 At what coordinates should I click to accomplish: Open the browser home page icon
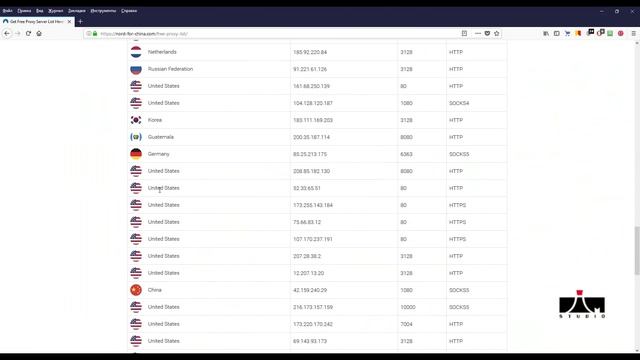pos(39,33)
